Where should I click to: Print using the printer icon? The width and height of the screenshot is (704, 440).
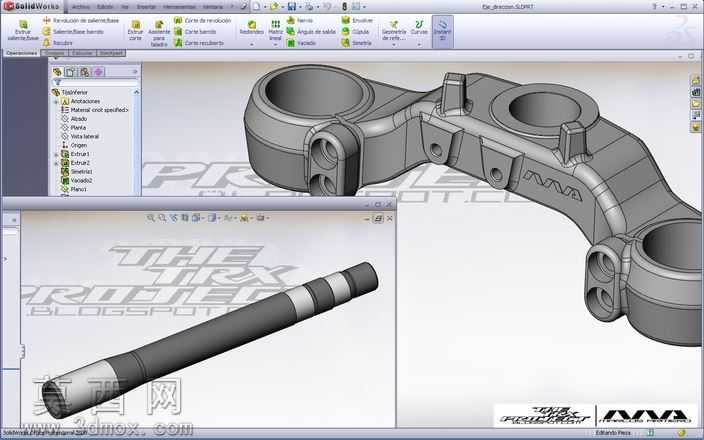pos(309,7)
